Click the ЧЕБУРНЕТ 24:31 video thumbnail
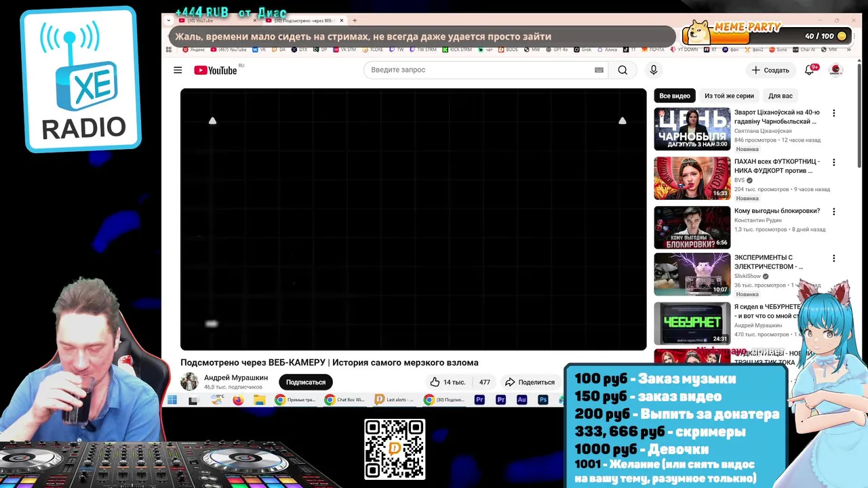Image resolution: width=868 pixels, height=488 pixels. tap(692, 323)
